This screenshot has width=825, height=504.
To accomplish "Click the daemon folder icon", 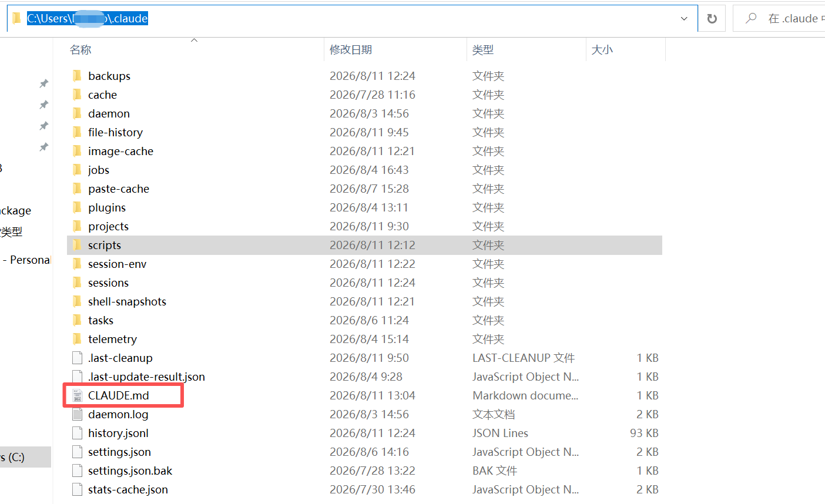I will 77,113.
